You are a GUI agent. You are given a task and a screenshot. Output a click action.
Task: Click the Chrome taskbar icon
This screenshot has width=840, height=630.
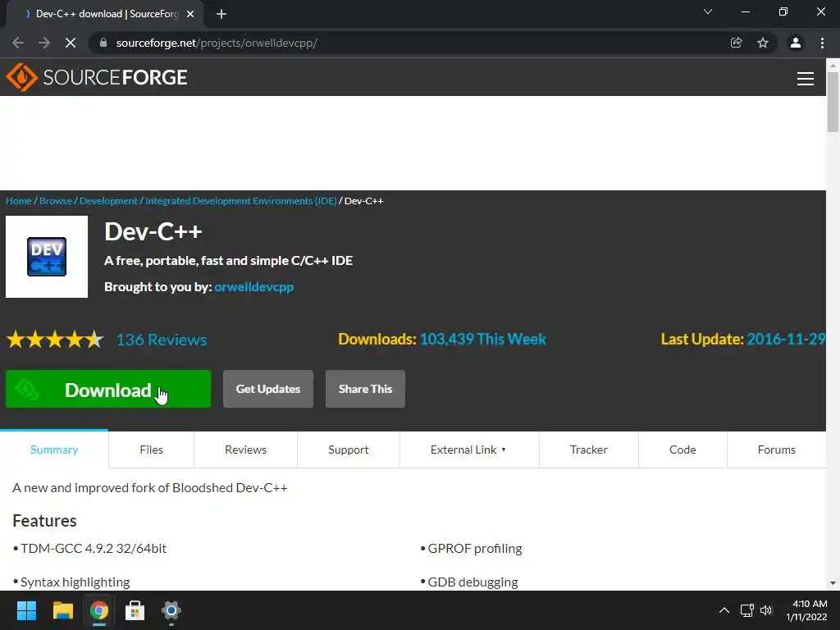pyautogui.click(x=99, y=610)
